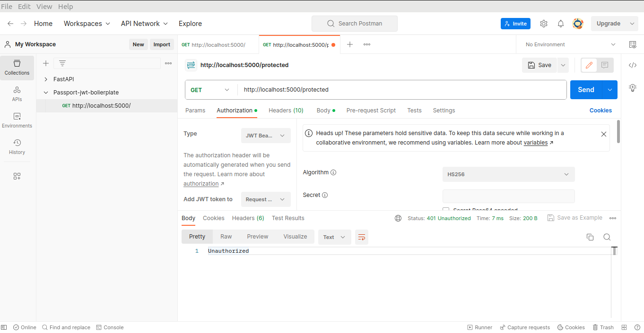Open the notifications bell
Image resolution: width=644 pixels, height=333 pixels.
click(x=561, y=24)
